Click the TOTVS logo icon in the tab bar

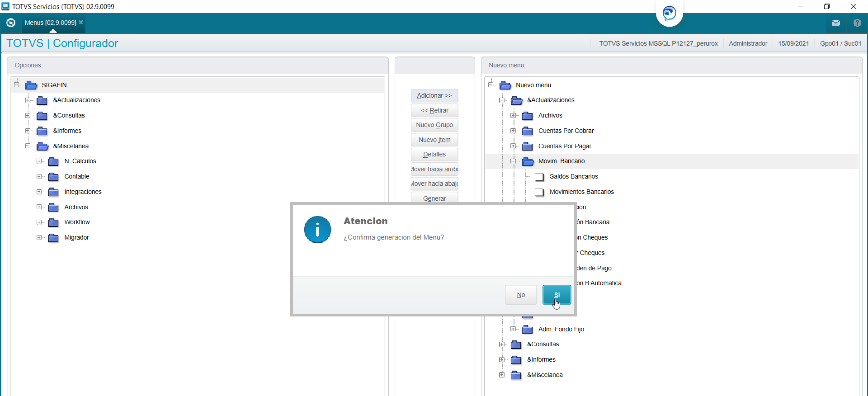point(11,23)
